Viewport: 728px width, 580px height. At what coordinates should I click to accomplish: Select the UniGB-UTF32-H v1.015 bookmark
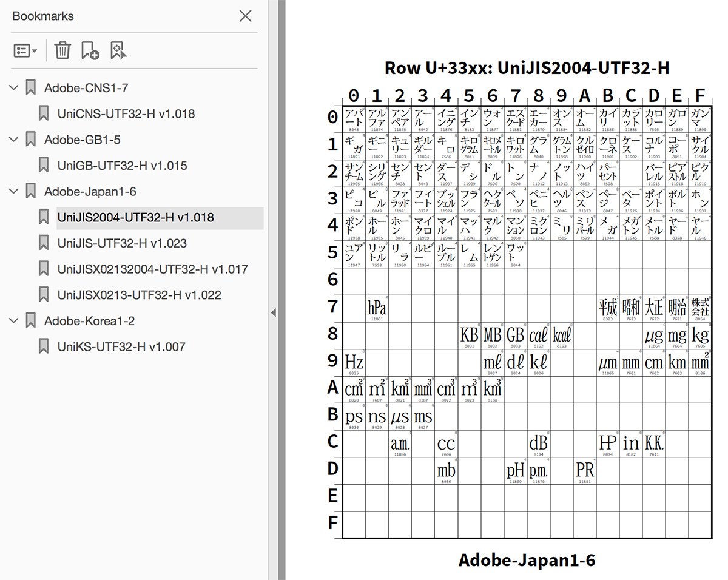coord(122,166)
